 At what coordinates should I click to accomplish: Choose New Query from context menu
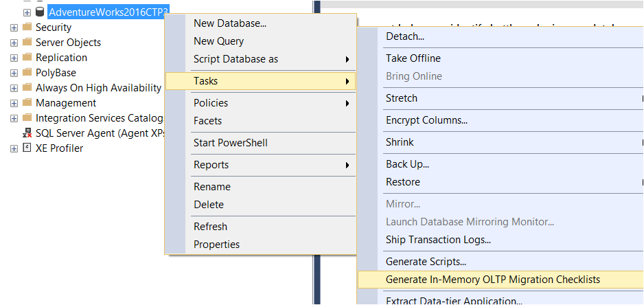tap(260, 41)
